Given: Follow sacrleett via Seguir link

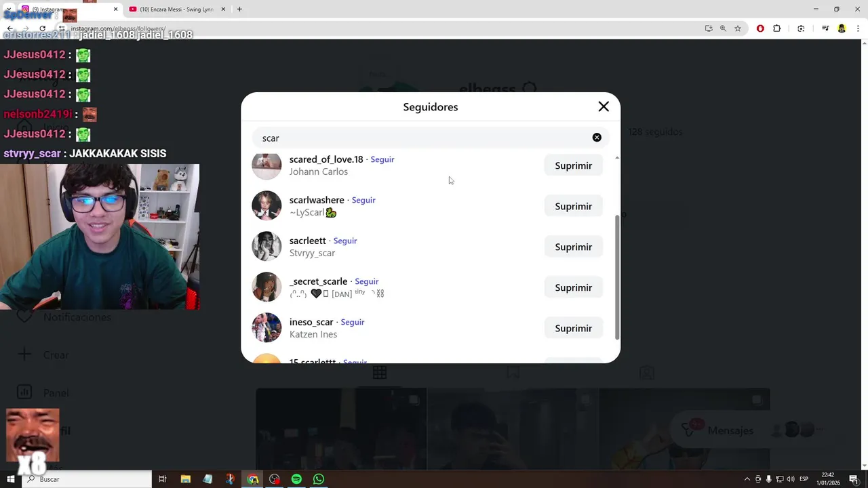Looking at the screenshot, I should point(345,241).
